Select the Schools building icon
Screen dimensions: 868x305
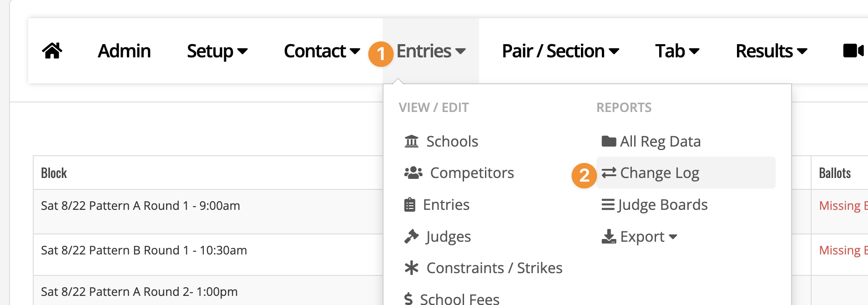point(411,141)
